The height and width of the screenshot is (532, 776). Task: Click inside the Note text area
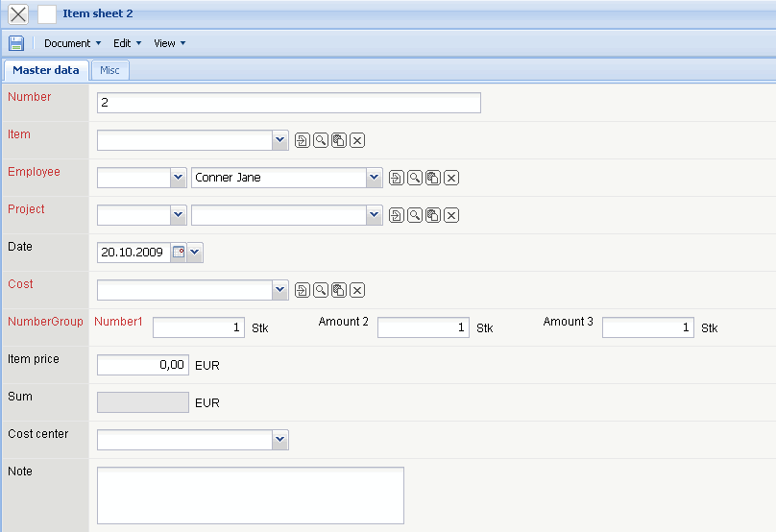pyautogui.click(x=250, y=495)
